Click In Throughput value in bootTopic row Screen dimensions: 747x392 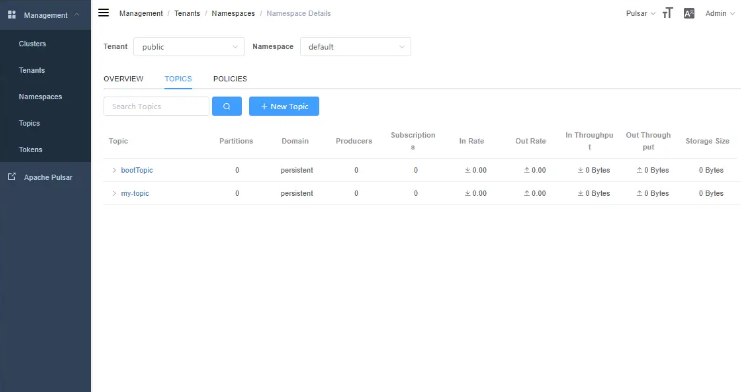[594, 170]
